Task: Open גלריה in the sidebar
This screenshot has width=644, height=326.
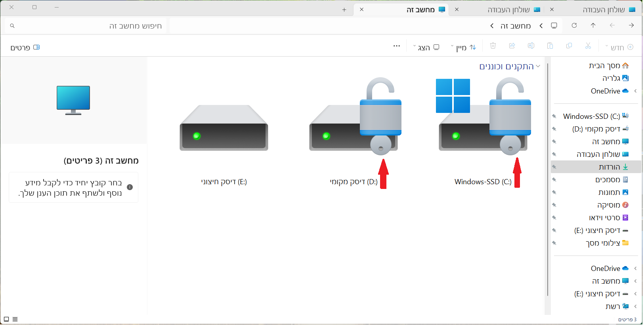Action: [615, 78]
